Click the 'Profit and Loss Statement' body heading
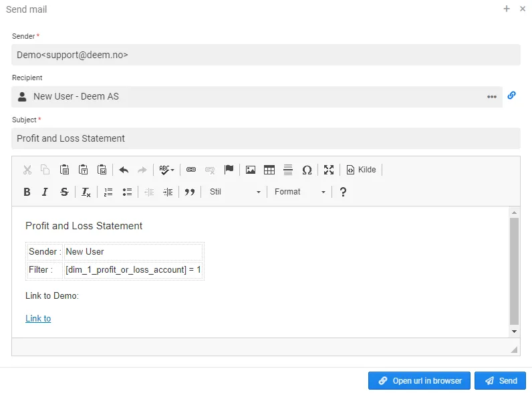This screenshot has height=393, width=532. point(84,226)
